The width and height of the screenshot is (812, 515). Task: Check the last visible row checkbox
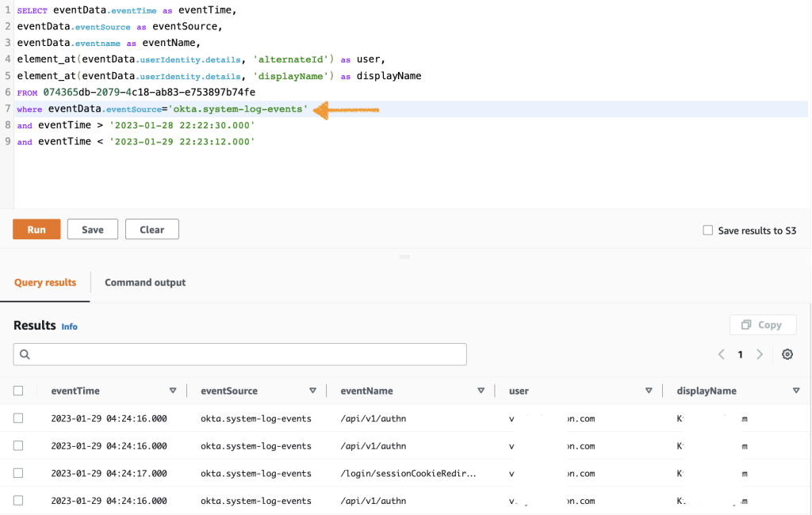point(19,501)
